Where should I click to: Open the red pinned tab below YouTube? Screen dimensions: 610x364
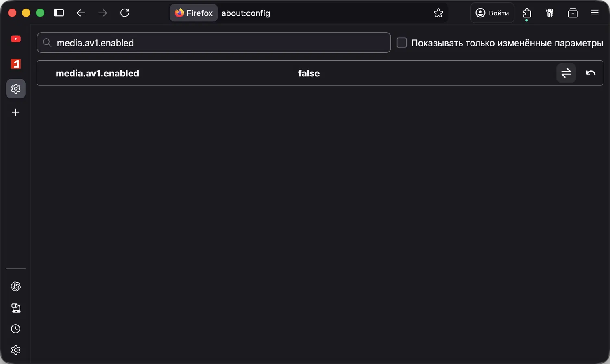tap(16, 64)
